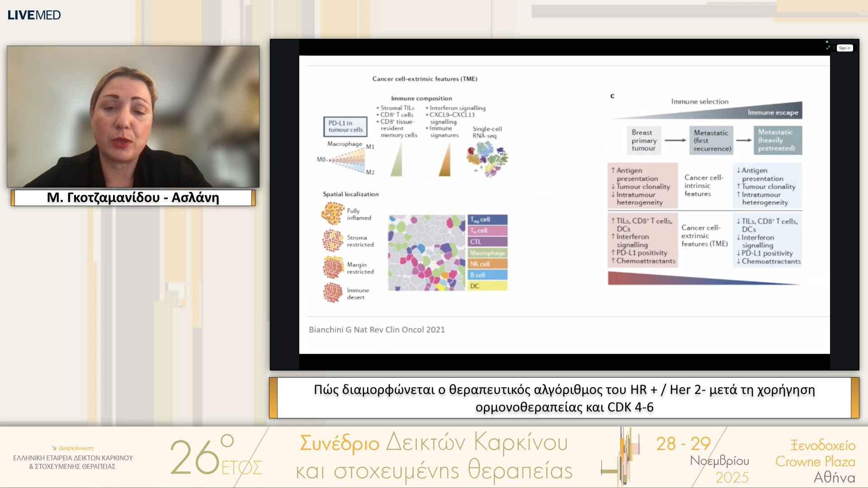
Task: Click the B cell legend entry
Action: 487,274
